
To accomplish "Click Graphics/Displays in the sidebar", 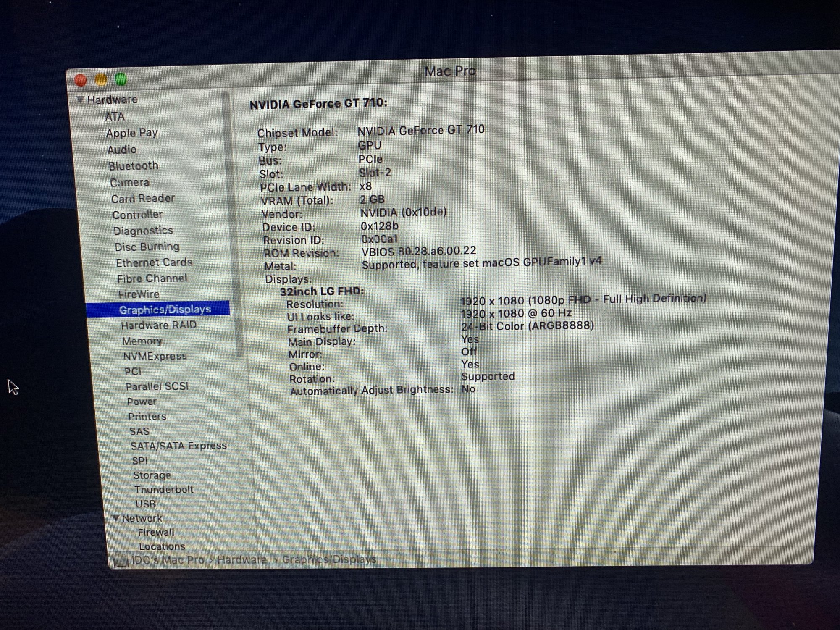I will 165,310.
